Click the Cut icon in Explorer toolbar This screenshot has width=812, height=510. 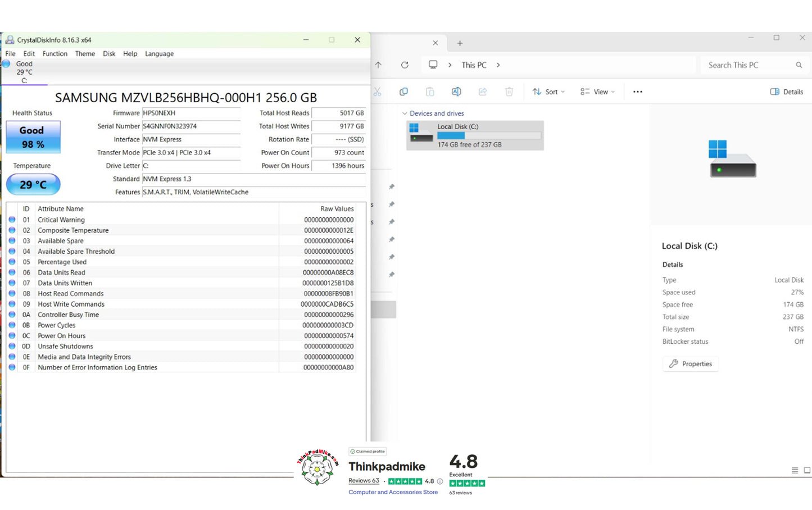(377, 92)
